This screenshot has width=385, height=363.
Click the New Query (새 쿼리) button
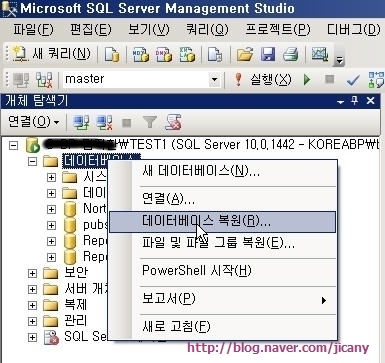52,53
